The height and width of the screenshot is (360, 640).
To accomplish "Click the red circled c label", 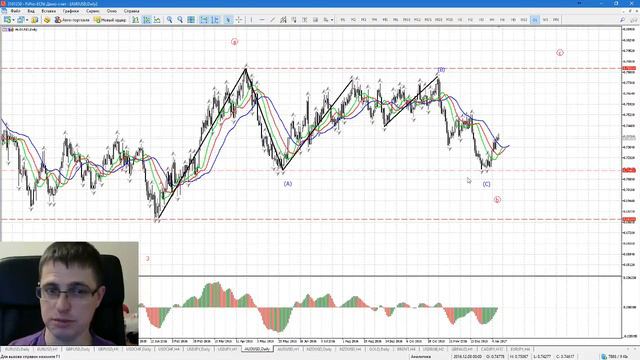I will (560, 53).
